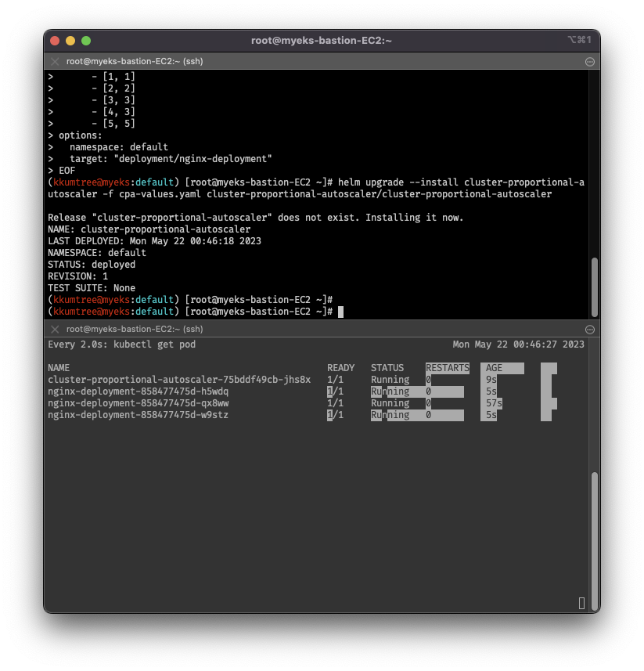Select the bottom pane tab title 'root@myeks-bastion-EC2:~ (ssh)'

pos(135,329)
